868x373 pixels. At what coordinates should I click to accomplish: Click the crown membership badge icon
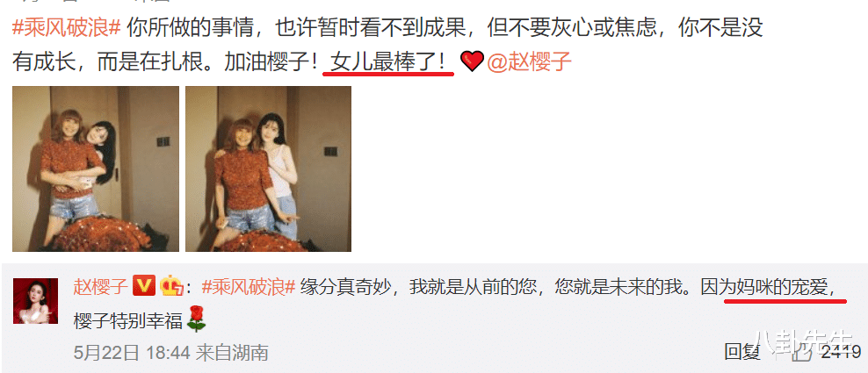[x=171, y=287]
